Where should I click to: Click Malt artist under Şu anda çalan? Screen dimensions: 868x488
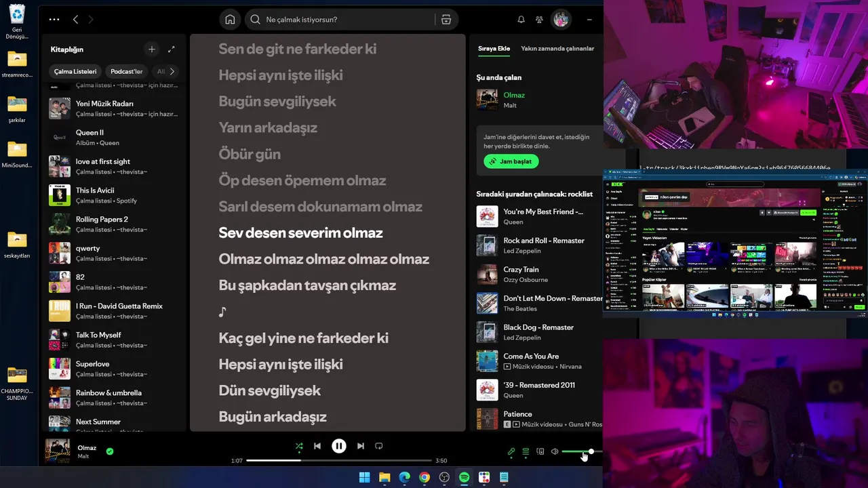coord(510,106)
